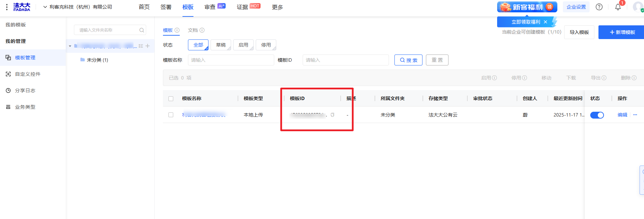Screen dimensions: 644x219
Task: Click the 模板名称 input field
Action: [231, 60]
